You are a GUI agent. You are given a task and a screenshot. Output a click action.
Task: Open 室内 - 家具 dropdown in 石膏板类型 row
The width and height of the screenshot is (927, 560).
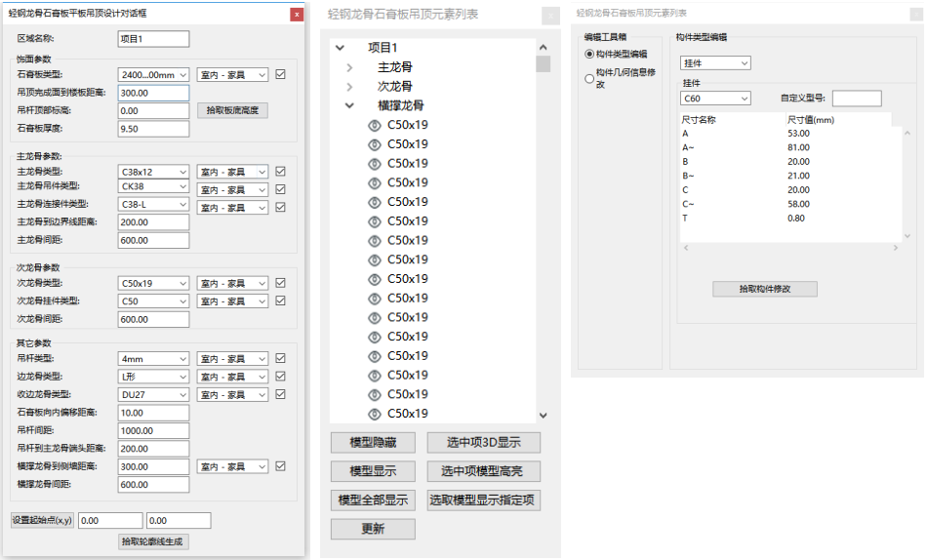232,75
